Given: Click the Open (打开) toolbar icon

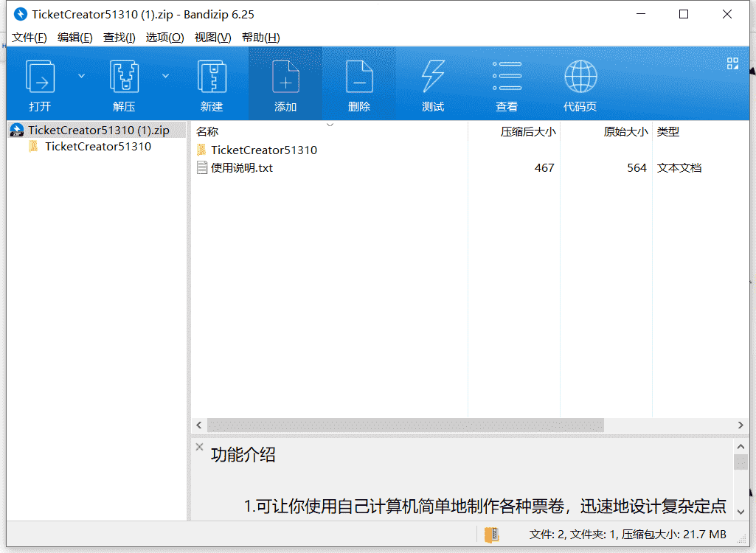Looking at the screenshot, I should [40, 76].
